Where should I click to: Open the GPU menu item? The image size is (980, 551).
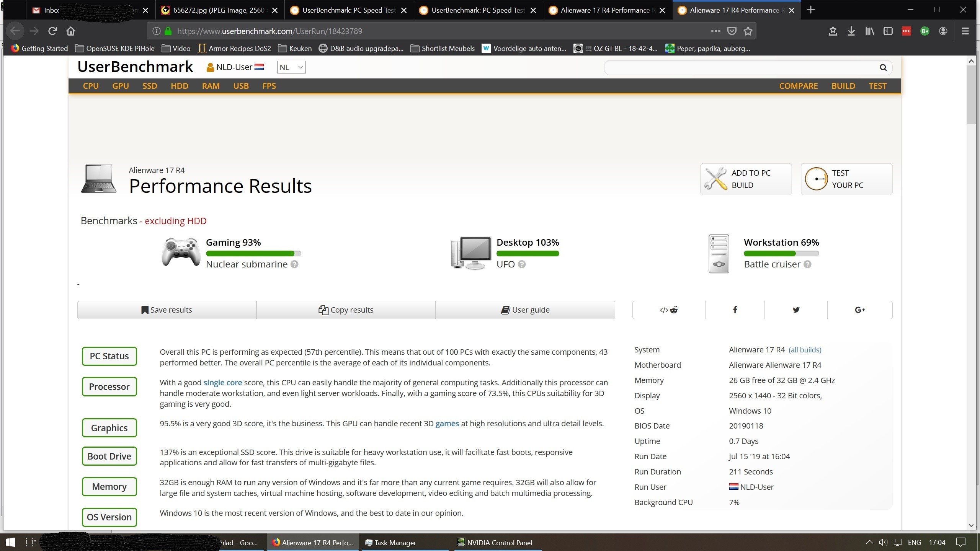pyautogui.click(x=120, y=86)
